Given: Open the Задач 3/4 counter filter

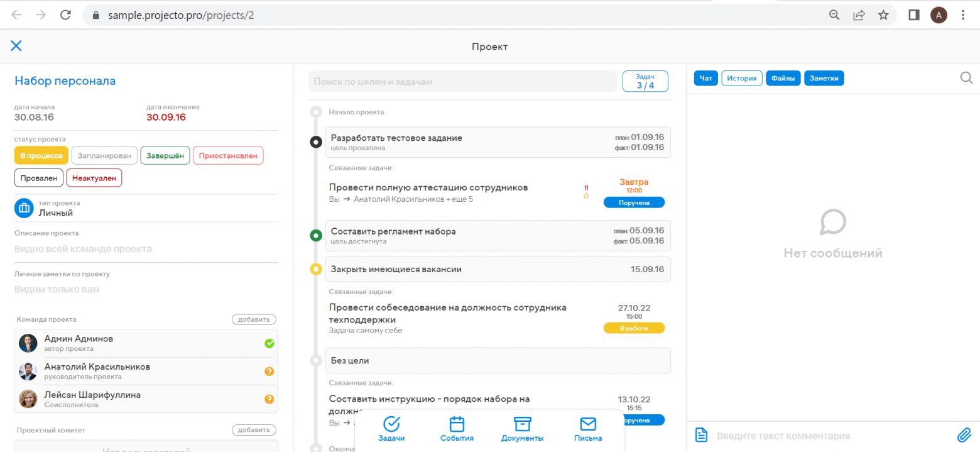Looking at the screenshot, I should [645, 81].
